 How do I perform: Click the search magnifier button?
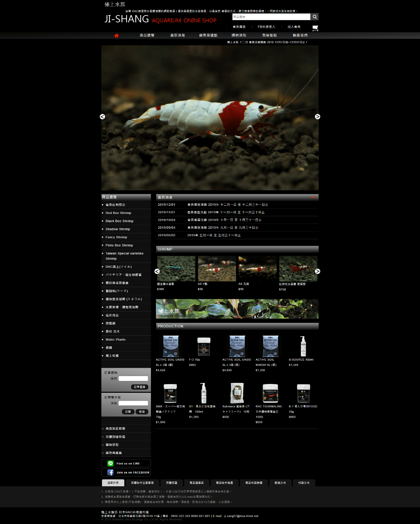pos(315,17)
